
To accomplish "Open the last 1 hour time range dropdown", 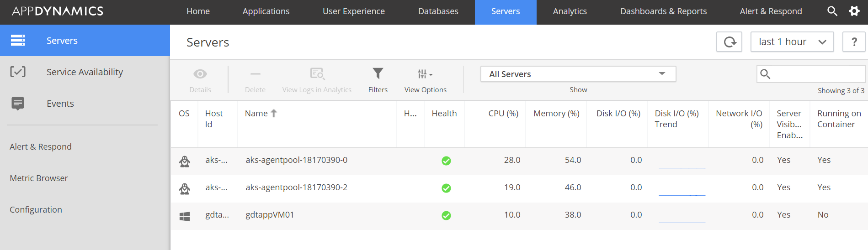I will 792,42.
